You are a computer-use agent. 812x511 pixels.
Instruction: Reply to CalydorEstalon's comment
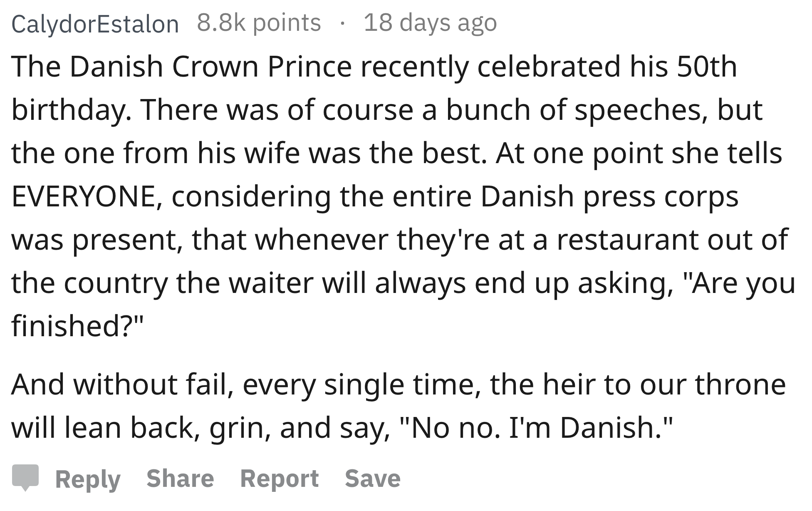point(88,479)
